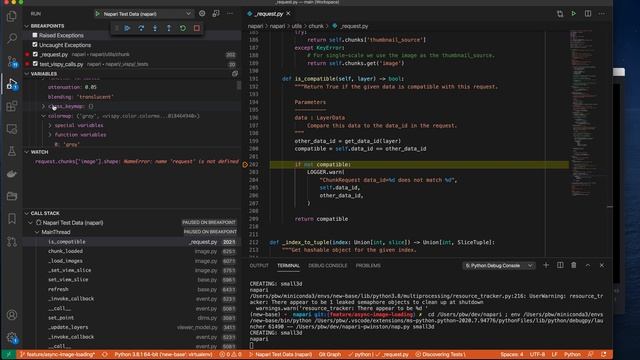Collapse the MainThread call stack node
This screenshot has width=640, height=360.
37,232
